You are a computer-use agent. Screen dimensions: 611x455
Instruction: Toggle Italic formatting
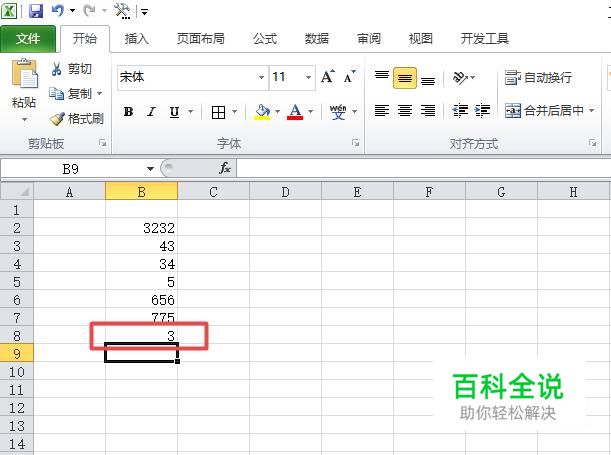(151, 112)
